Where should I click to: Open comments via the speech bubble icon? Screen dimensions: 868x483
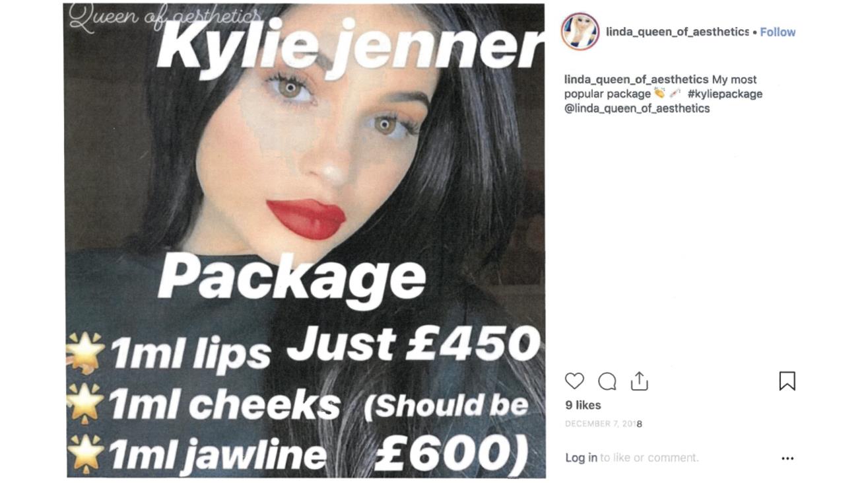pos(607,381)
